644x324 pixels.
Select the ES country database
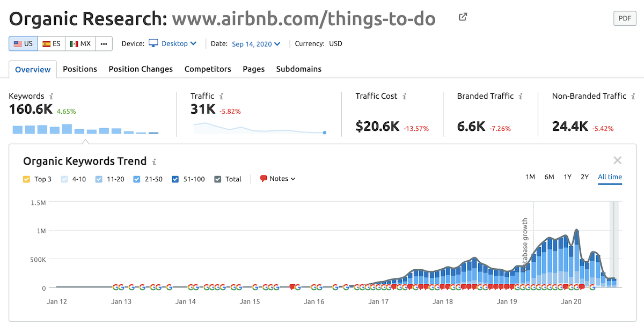[x=52, y=43]
